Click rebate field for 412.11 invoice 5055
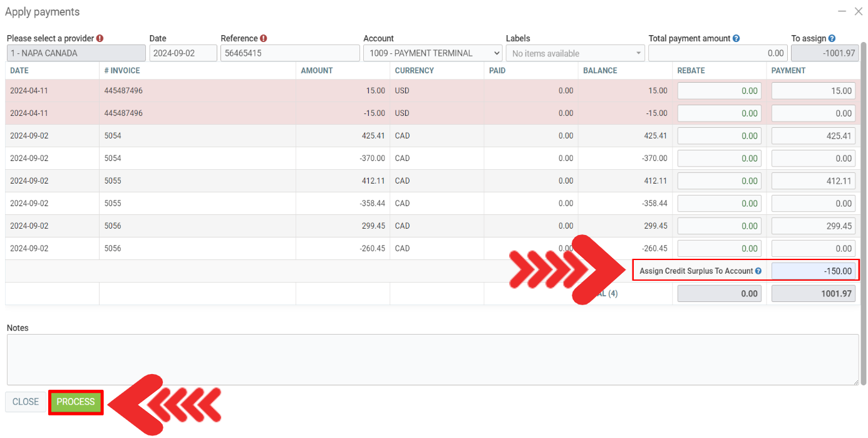 (719, 181)
